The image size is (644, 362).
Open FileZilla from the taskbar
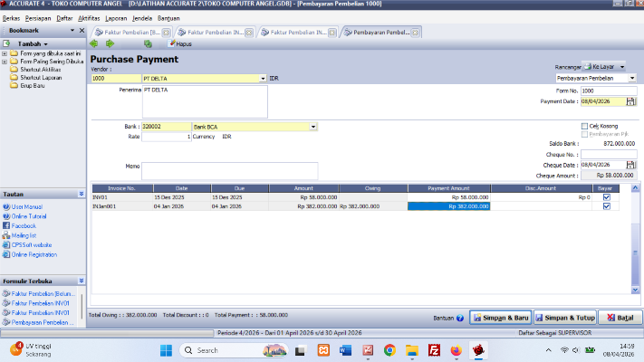[x=434, y=350]
